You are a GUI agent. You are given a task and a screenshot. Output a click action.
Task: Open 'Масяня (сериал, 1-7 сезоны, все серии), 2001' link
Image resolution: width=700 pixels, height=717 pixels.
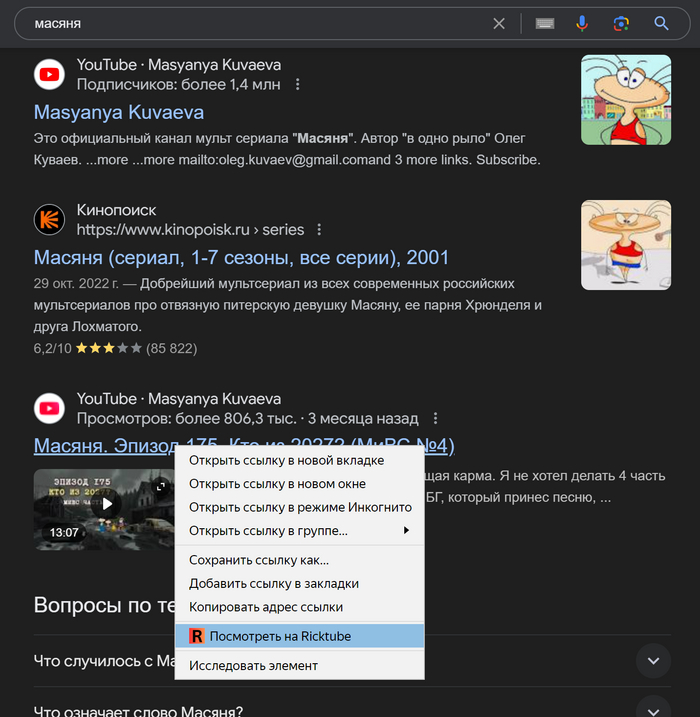[x=241, y=258]
